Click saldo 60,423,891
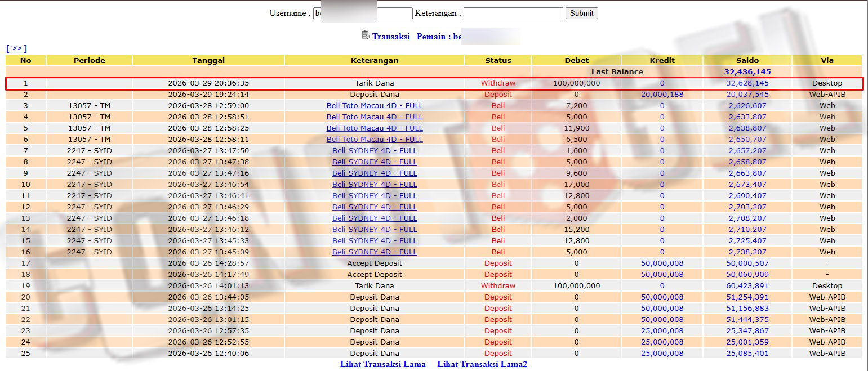The width and height of the screenshot is (868, 371). click(x=747, y=285)
